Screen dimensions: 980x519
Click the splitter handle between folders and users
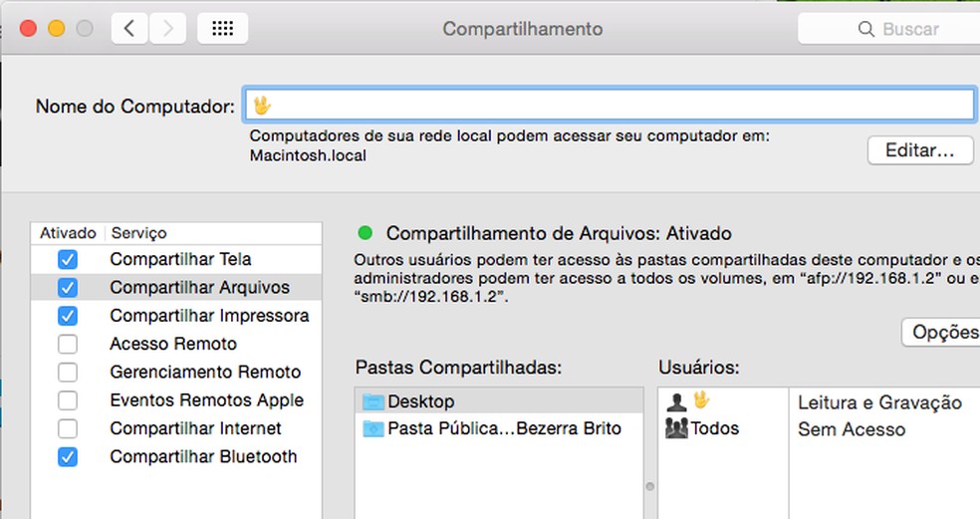pos(650,486)
